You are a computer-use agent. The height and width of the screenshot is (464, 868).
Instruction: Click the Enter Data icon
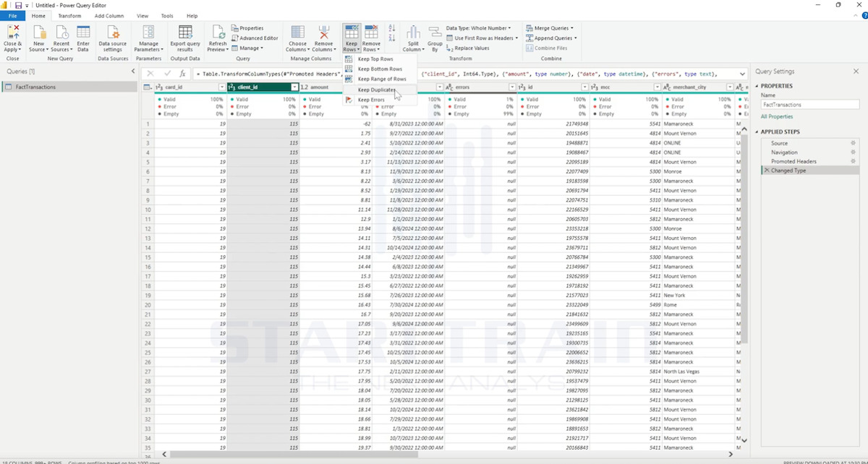(x=83, y=33)
